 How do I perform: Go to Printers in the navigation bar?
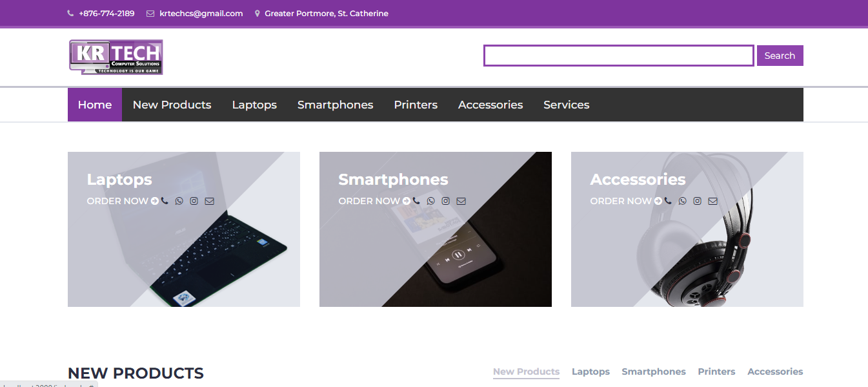(416, 105)
